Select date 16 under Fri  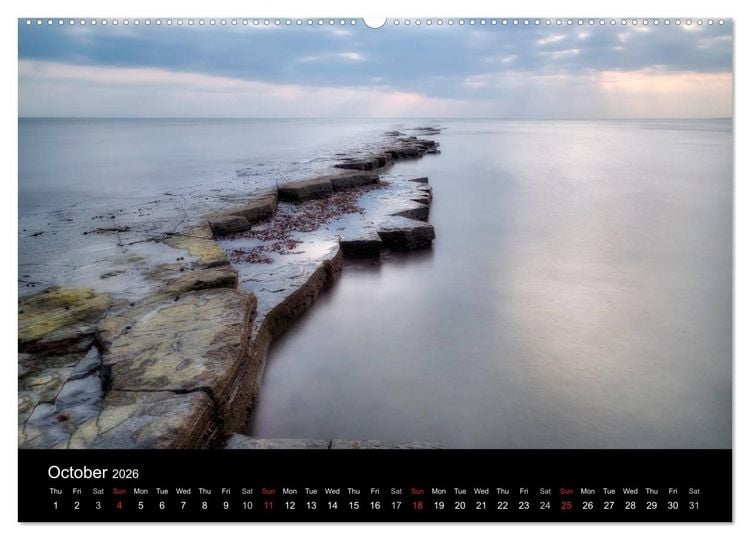[375, 506]
